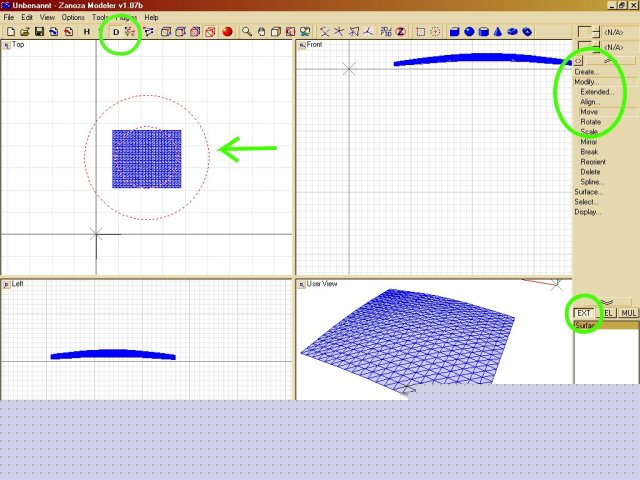Toggle the H toolbar button
The height and width of the screenshot is (480, 640).
pos(87,32)
